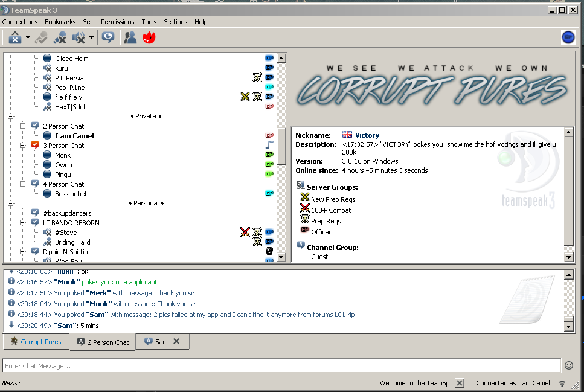Collapse the 4 Person Chat channel
584x392 pixels.
23,184
